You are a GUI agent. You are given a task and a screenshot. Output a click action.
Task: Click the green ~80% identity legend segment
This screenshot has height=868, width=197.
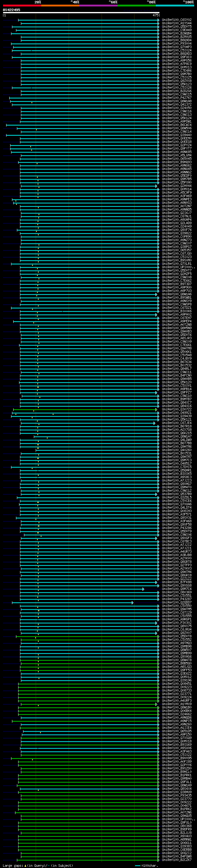pyautogui.click(x=136, y=6)
